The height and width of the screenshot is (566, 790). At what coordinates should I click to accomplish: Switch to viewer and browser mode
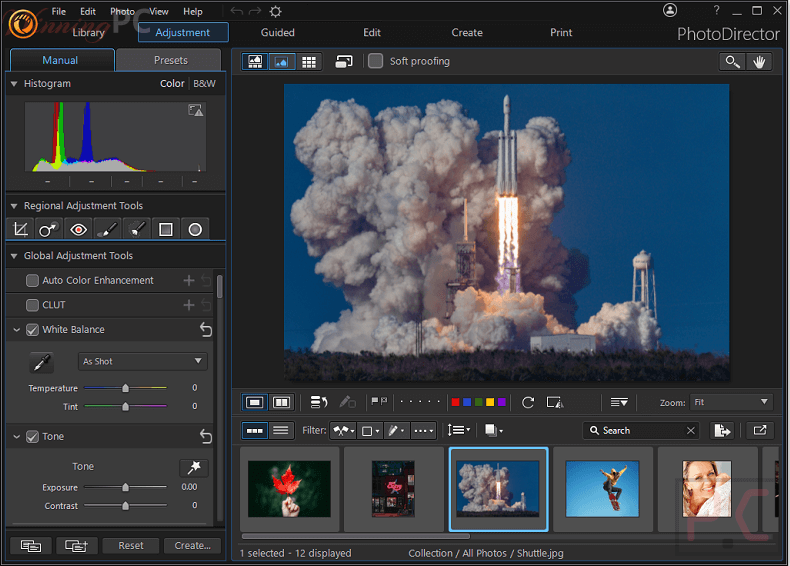(255, 61)
